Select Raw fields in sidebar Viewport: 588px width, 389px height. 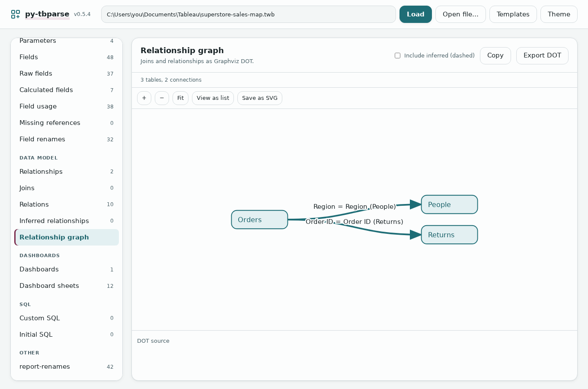coord(67,73)
